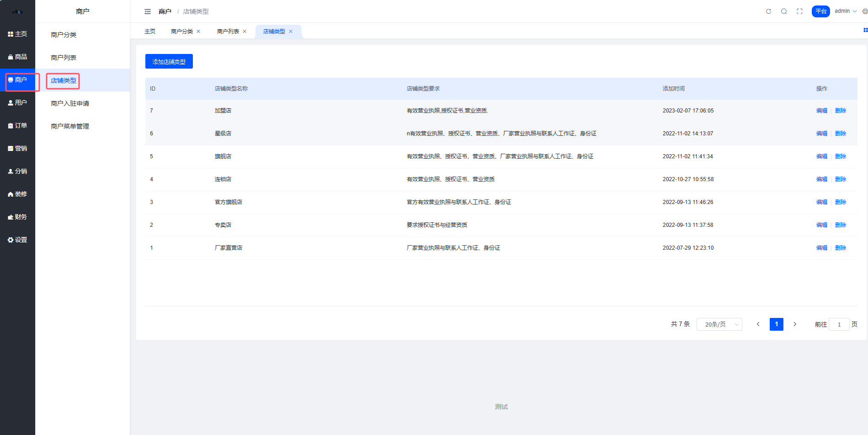868x435 pixels.
Task: Open 商户菜单管理 menu item
Action: click(x=70, y=126)
